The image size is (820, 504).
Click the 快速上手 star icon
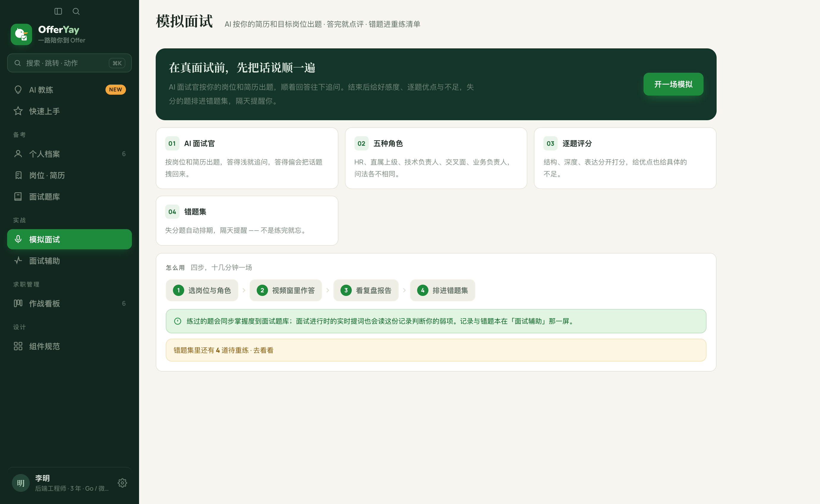(18, 111)
